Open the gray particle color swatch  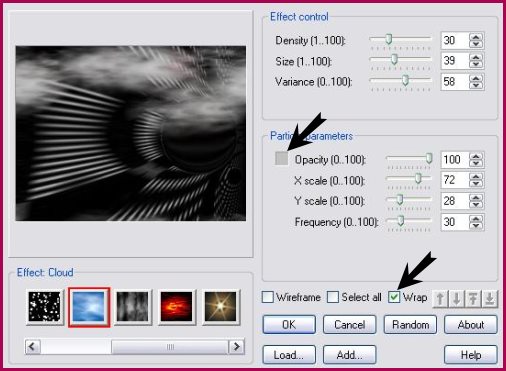(x=282, y=158)
